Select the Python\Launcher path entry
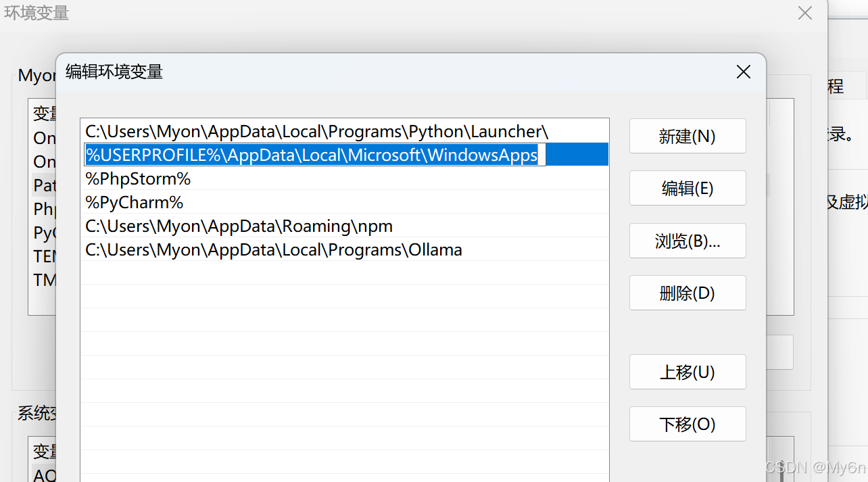 [x=345, y=131]
